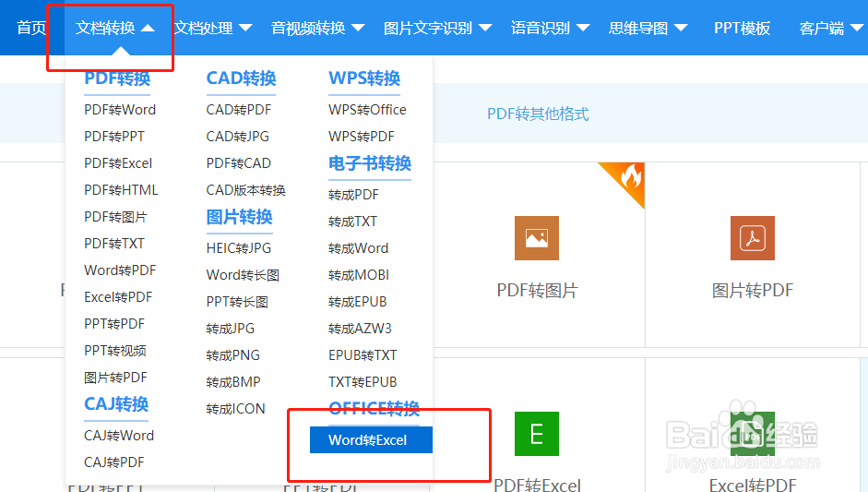Click the WPS转换 section heading

click(364, 78)
